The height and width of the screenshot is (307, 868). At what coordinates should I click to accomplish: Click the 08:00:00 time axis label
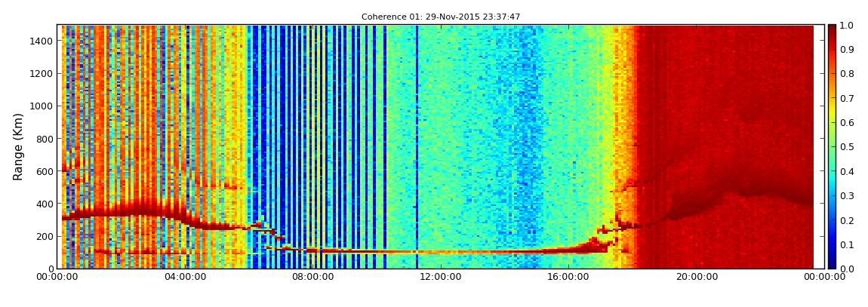pos(312,277)
